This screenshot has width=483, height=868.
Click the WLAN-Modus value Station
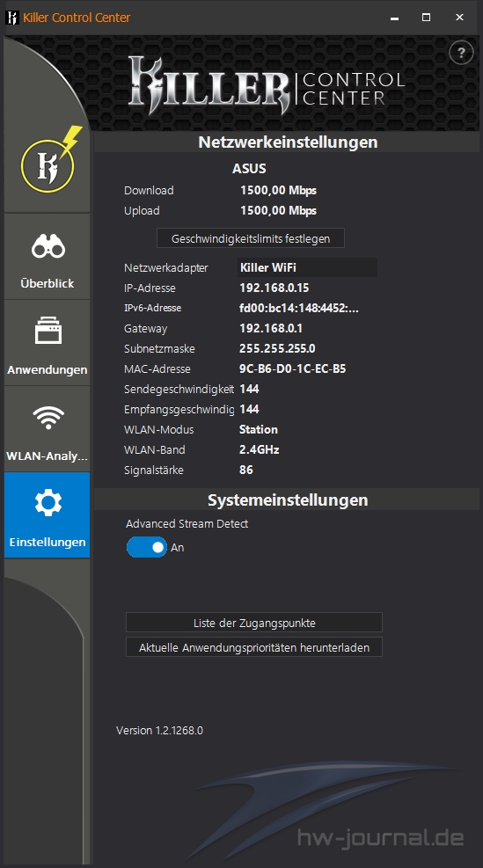coord(259,429)
